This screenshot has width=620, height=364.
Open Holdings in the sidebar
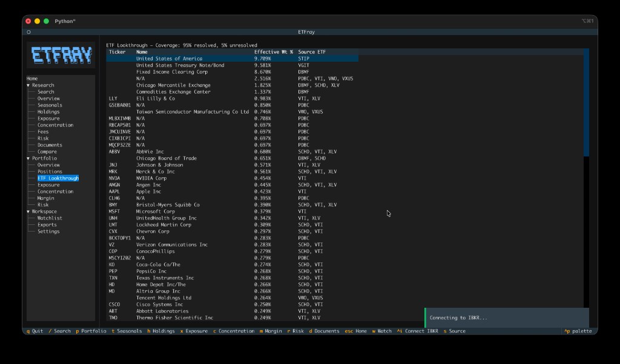click(x=48, y=112)
